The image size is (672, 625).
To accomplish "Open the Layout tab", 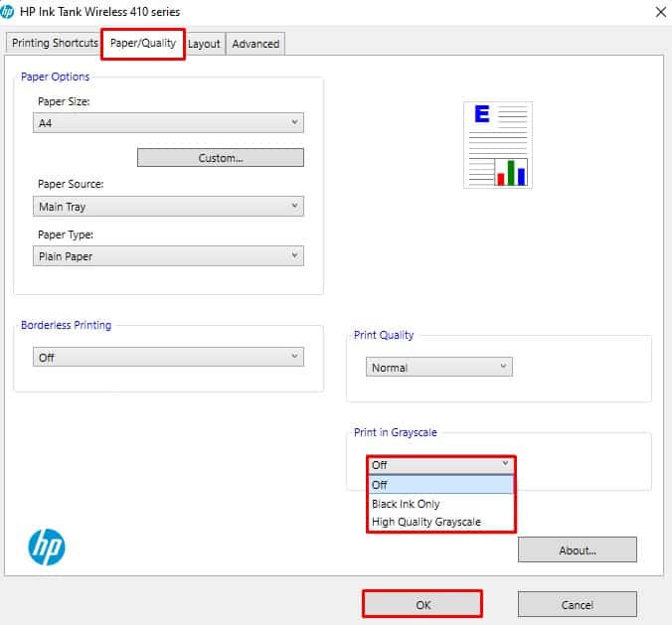I will (204, 44).
